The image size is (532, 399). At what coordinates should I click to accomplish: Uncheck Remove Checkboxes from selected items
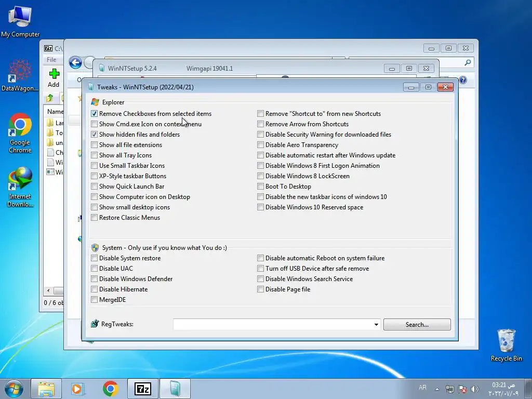point(95,114)
